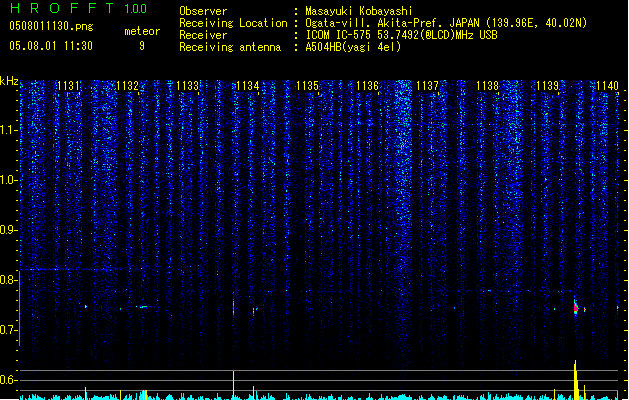This screenshot has height=400, width=629.
Task: Click the 1136 time marker
Action: (367, 86)
